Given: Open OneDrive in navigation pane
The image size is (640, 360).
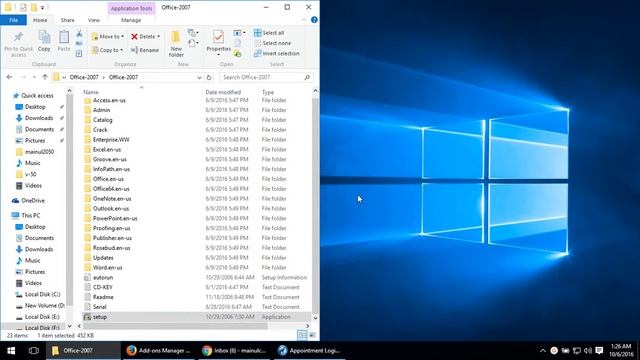Looking at the screenshot, I should coord(33,201).
